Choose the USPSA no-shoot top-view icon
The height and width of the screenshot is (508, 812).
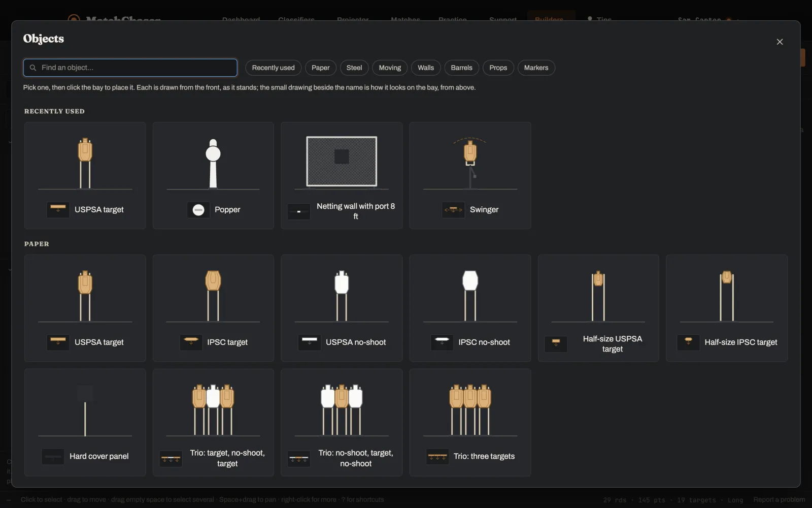[x=309, y=342]
